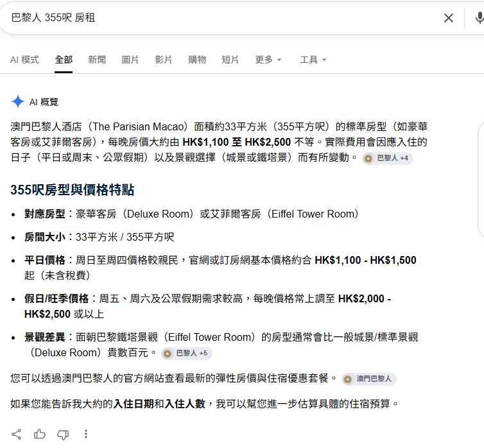Open the 購物 tab
This screenshot has height=448, width=484.
pos(197,60)
